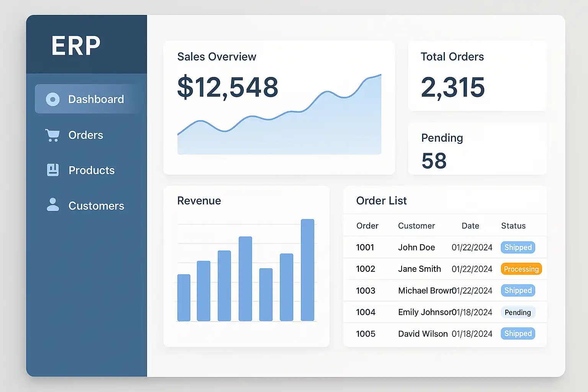Click the $12,548 Sales Overview amount
Image resolution: width=588 pixels, height=392 pixels.
coord(227,87)
